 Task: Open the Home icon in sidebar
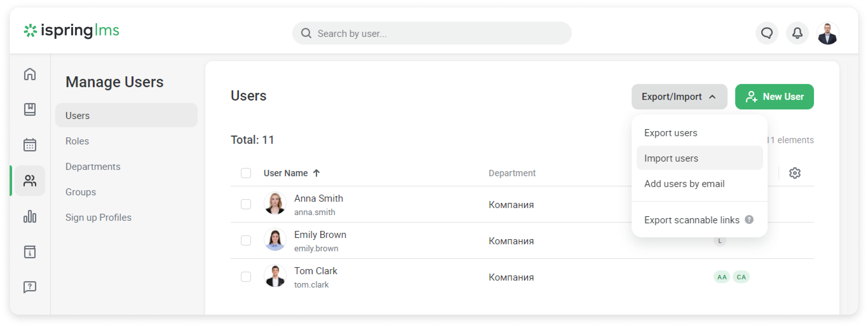coord(30,74)
